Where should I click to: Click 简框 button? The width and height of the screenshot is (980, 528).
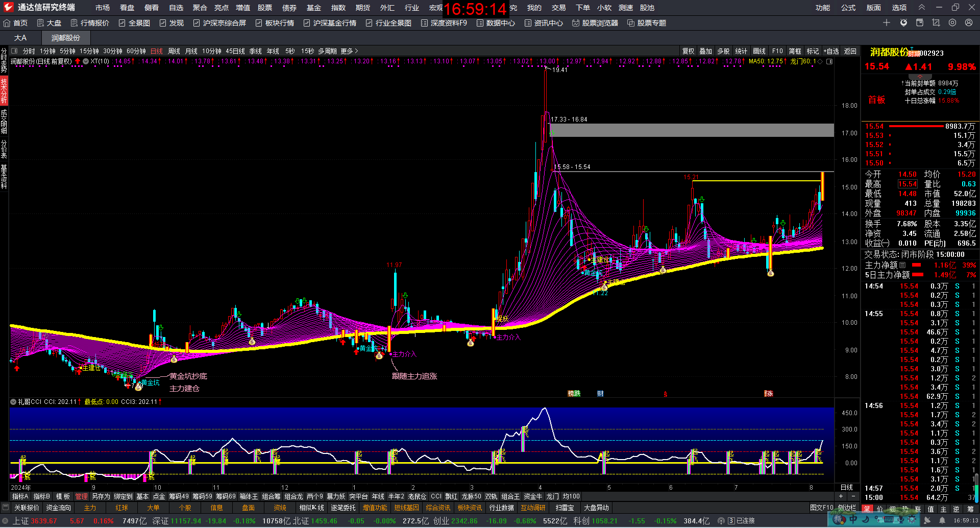pyautogui.click(x=795, y=51)
